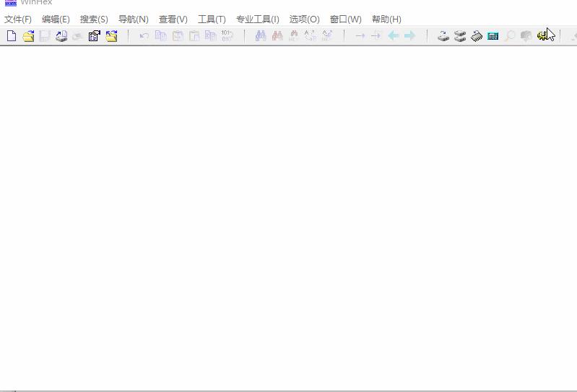
Task: Click the New file icon
Action: click(12, 35)
